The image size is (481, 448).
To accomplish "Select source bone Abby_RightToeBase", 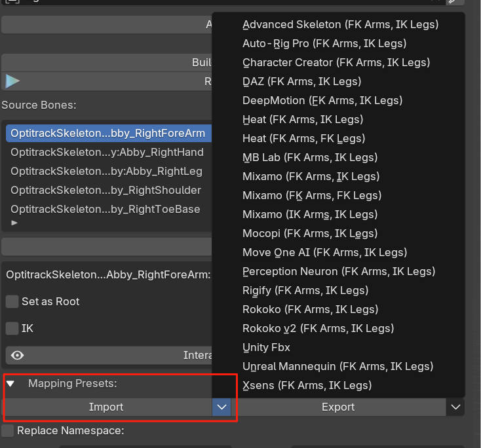I will point(109,210).
